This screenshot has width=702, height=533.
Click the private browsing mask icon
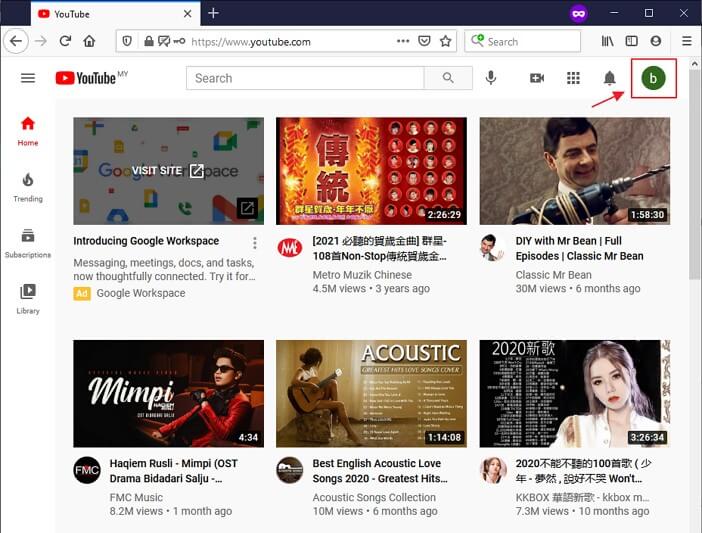click(578, 13)
